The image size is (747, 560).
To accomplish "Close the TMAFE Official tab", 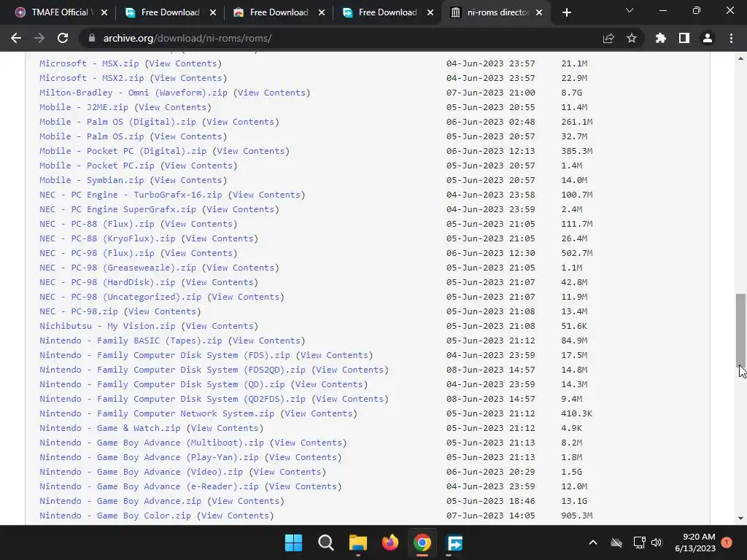I will tap(104, 12).
